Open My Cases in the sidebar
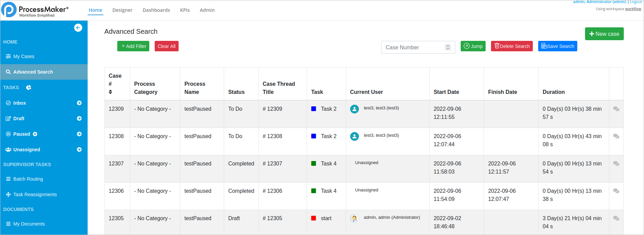Image resolution: width=644 pixels, height=235 pixels. [24, 56]
